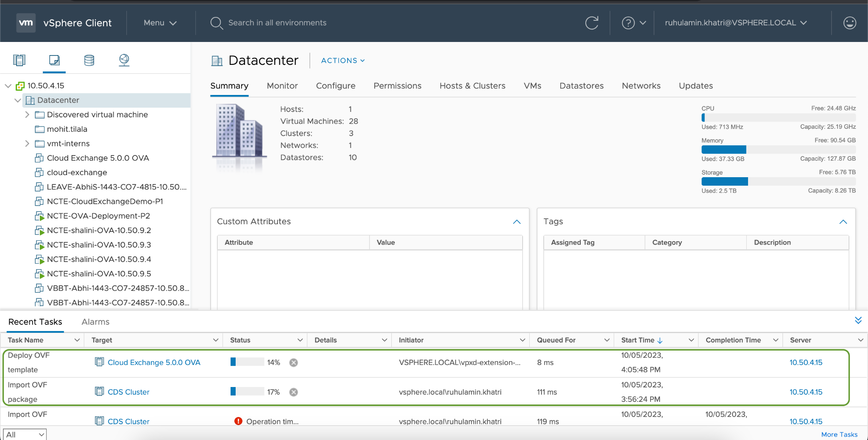Click the Search in all environments field
Image resolution: width=868 pixels, height=440 pixels.
point(277,23)
